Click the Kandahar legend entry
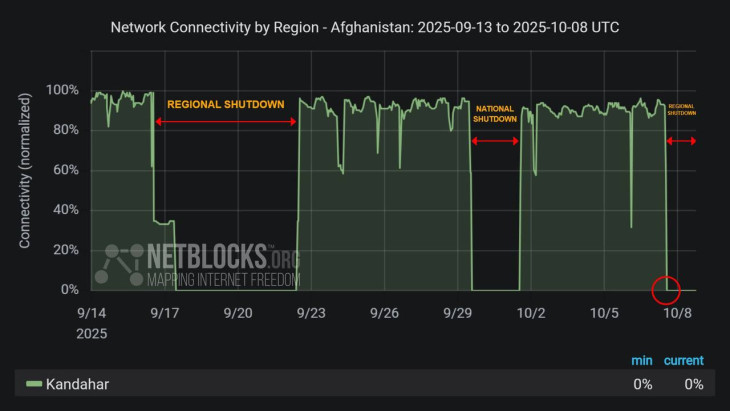Screen dimensions: 730x411 (x=77, y=384)
